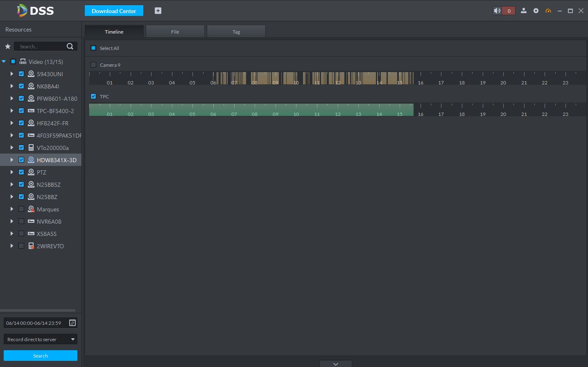This screenshot has width=588, height=367.
Task: Open the alarm speaker icon
Action: tap(497, 11)
